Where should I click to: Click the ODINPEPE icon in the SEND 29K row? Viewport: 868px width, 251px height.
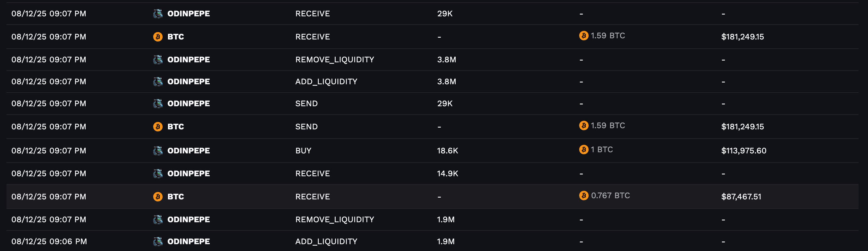[x=158, y=103]
